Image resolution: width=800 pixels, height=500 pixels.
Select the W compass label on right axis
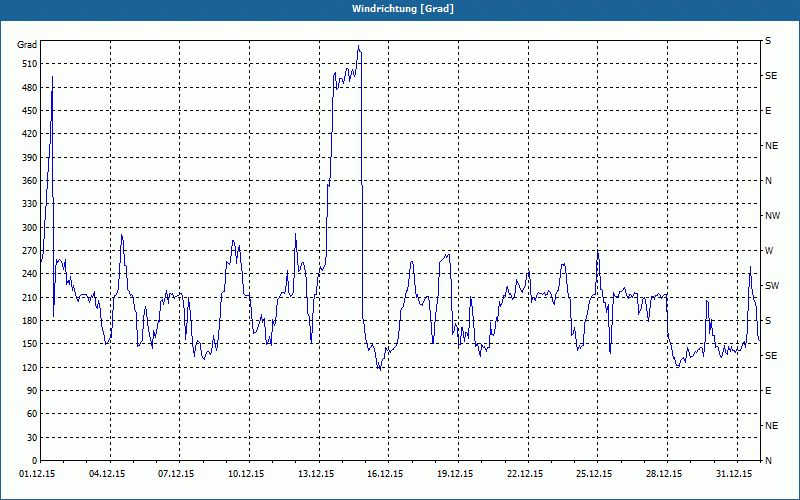pos(769,251)
